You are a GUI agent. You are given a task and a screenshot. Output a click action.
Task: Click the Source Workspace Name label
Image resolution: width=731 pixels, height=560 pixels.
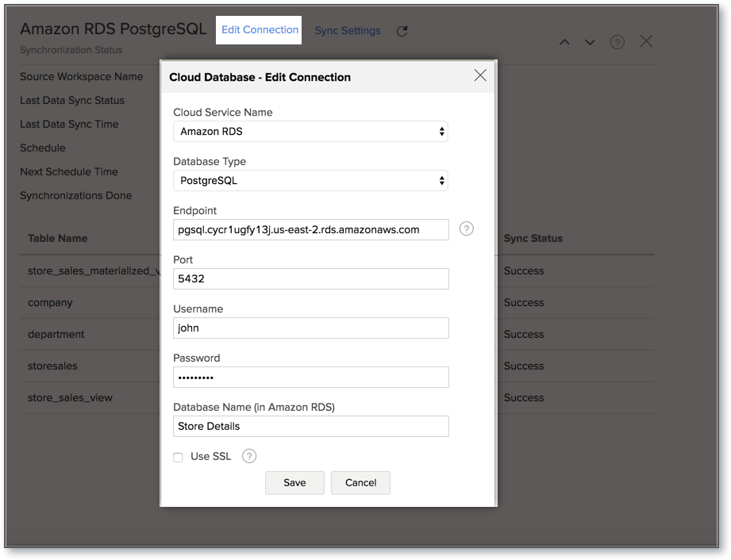[x=82, y=76]
